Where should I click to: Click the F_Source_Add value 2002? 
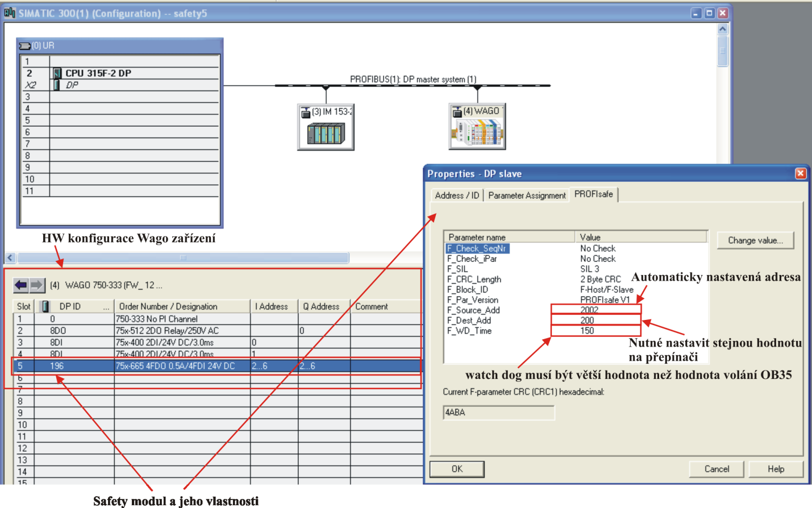(589, 310)
